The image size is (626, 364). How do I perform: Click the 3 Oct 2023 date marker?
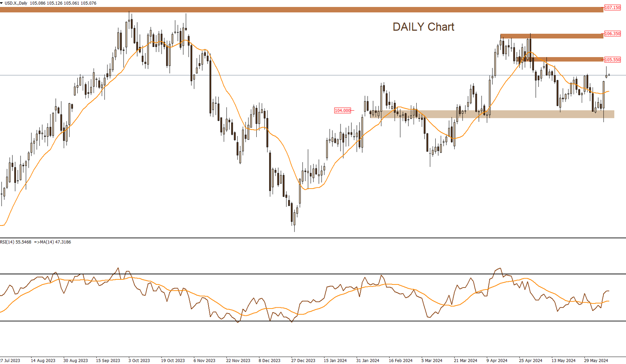pos(139,361)
